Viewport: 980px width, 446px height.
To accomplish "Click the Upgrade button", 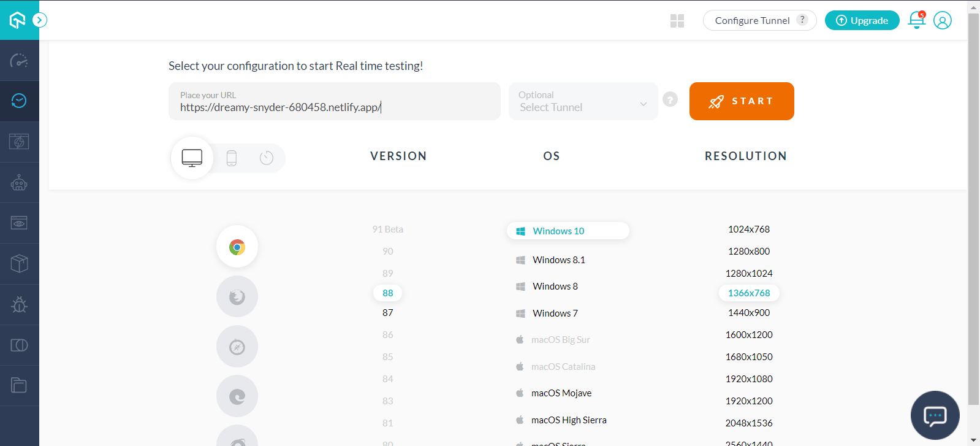I will [x=862, y=20].
